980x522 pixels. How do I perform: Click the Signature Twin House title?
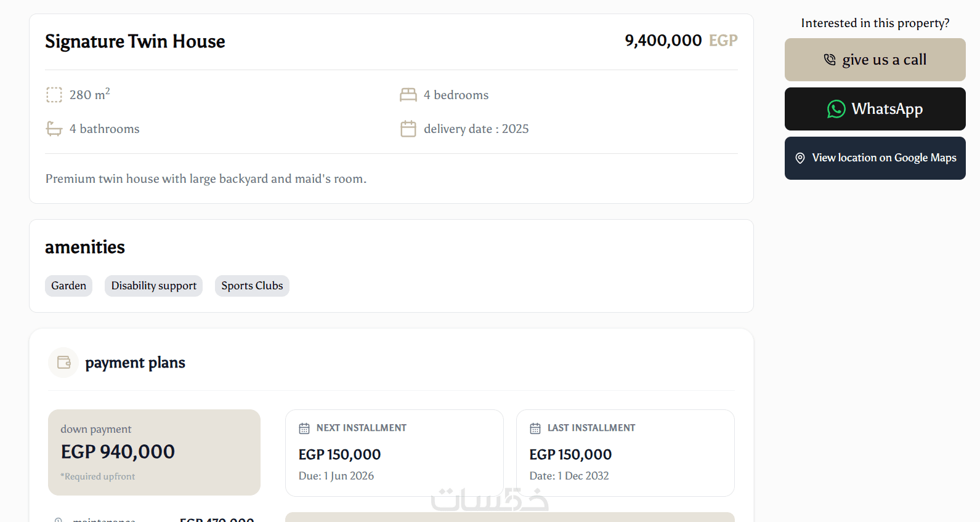coord(135,41)
